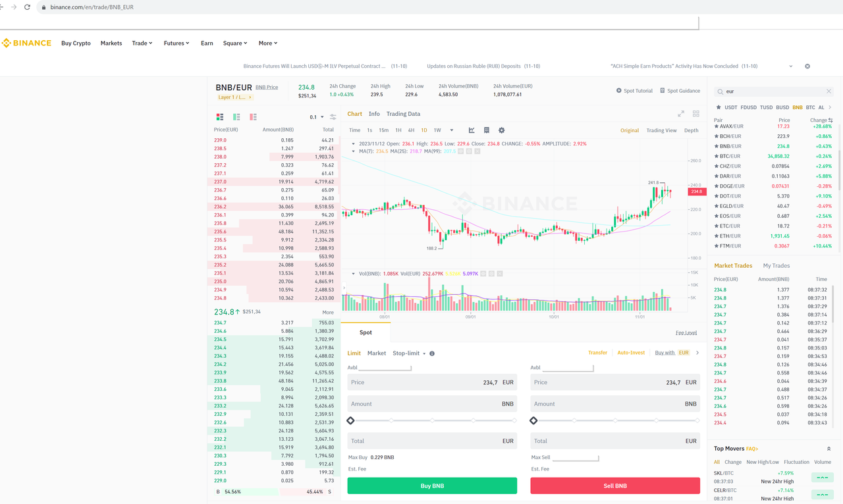This screenshot has width=843, height=504.
Task: Remove the MA indicator from chart
Action: (x=477, y=151)
